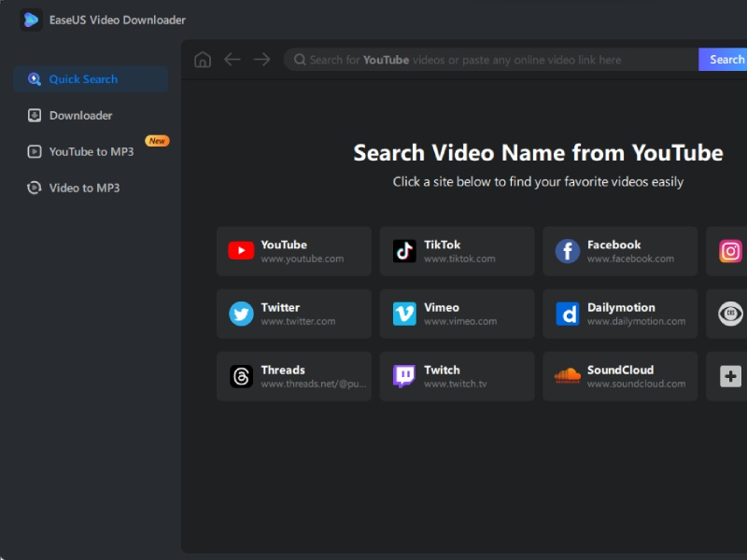Switch to the Quick Search tab
The height and width of the screenshot is (560, 747).
coord(91,79)
